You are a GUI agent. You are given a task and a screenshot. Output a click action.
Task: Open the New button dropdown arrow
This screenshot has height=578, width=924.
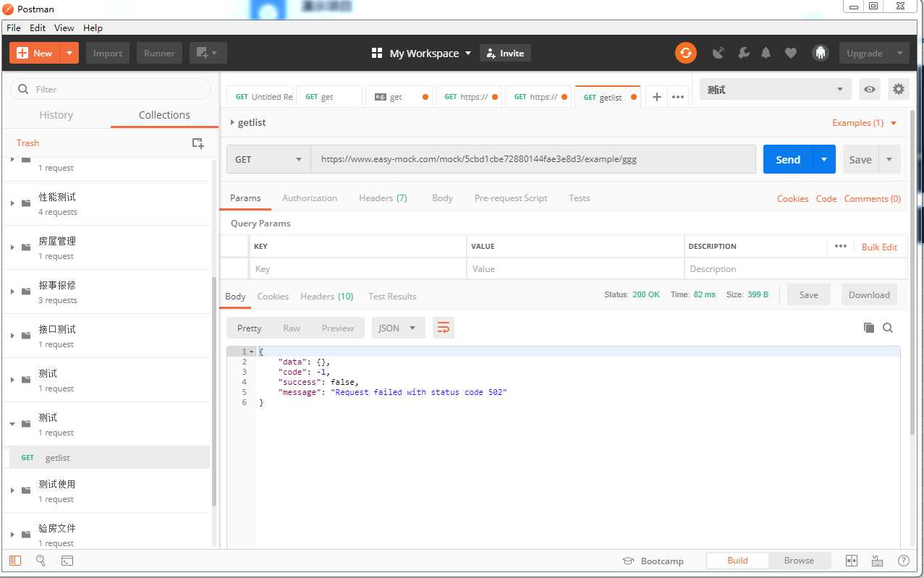69,53
